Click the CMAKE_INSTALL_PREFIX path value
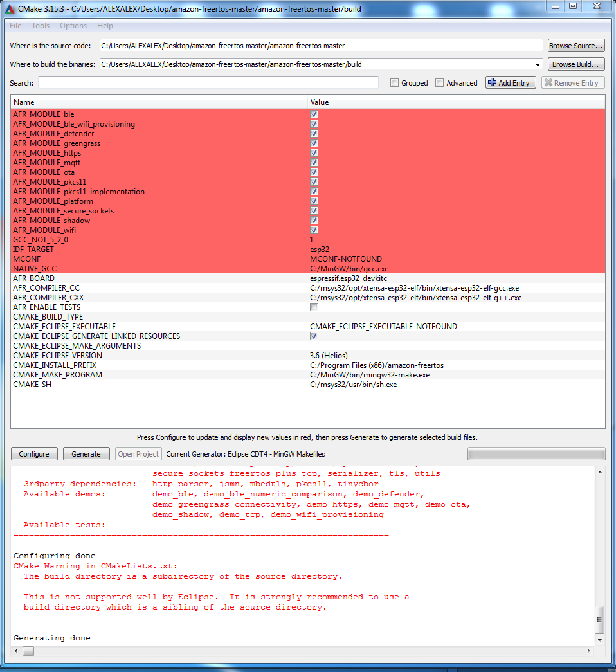616x672 pixels. click(377, 365)
